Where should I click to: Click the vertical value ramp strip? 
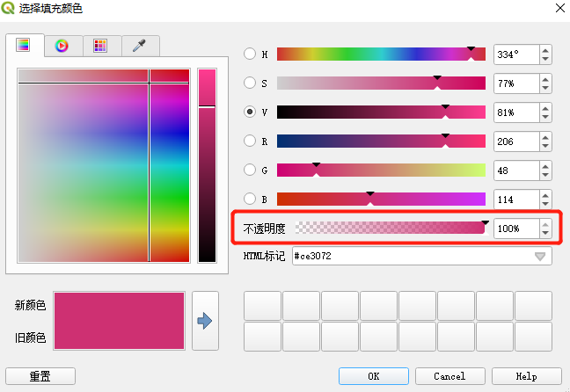(x=208, y=165)
